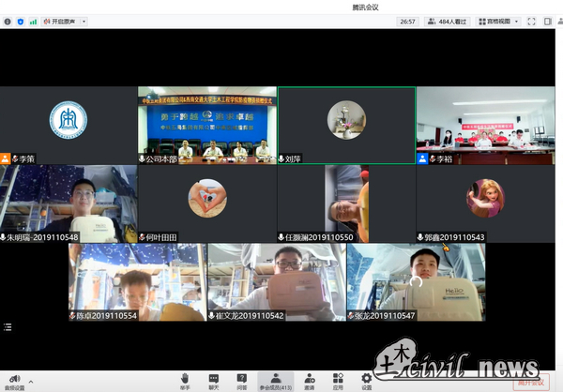Open the 聊天 chat panel
The image size is (563, 392).
tap(213, 379)
